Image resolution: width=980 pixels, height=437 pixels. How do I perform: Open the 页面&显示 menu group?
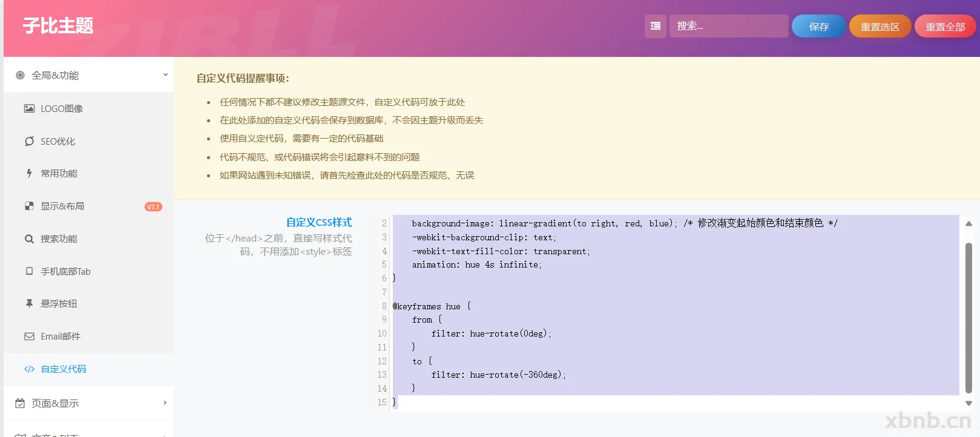coord(55,403)
